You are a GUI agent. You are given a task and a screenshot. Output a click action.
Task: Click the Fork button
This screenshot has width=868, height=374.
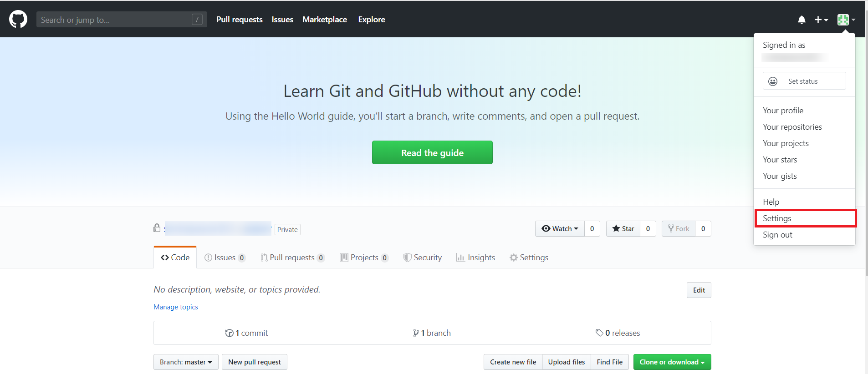pos(679,229)
